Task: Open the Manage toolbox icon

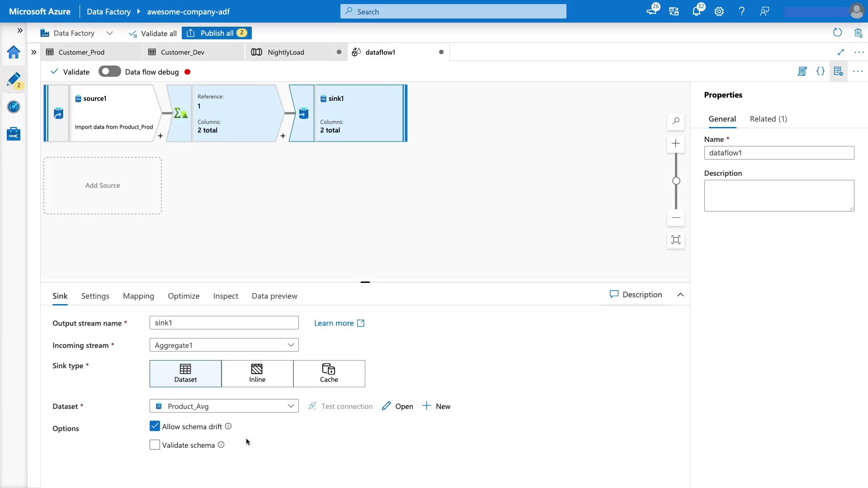Action: click(14, 134)
